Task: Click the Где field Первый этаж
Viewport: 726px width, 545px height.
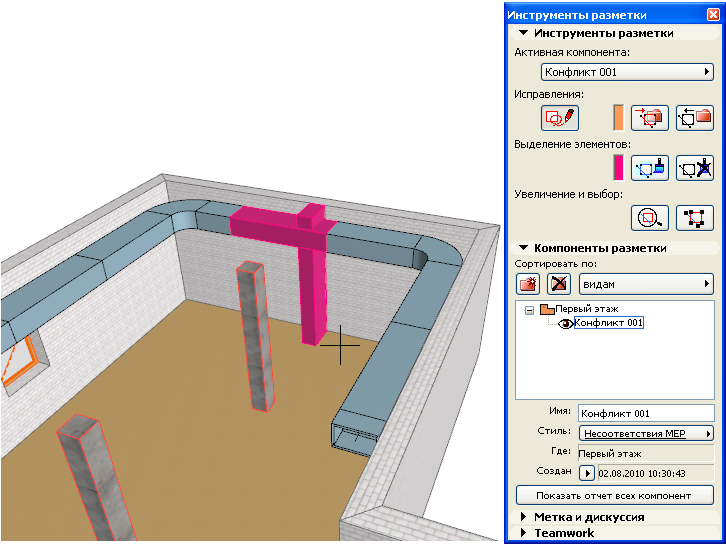Action: [646, 453]
